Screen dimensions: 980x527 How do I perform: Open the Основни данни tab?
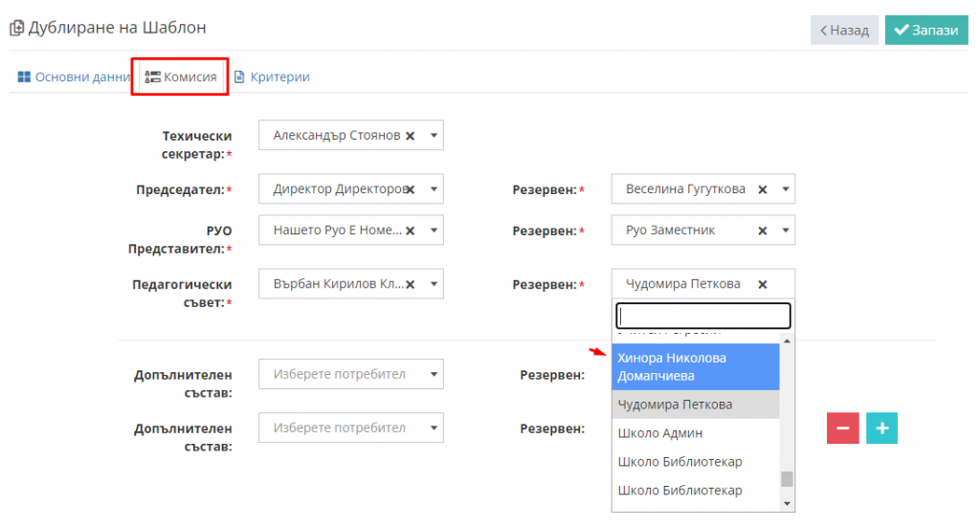coord(73,77)
